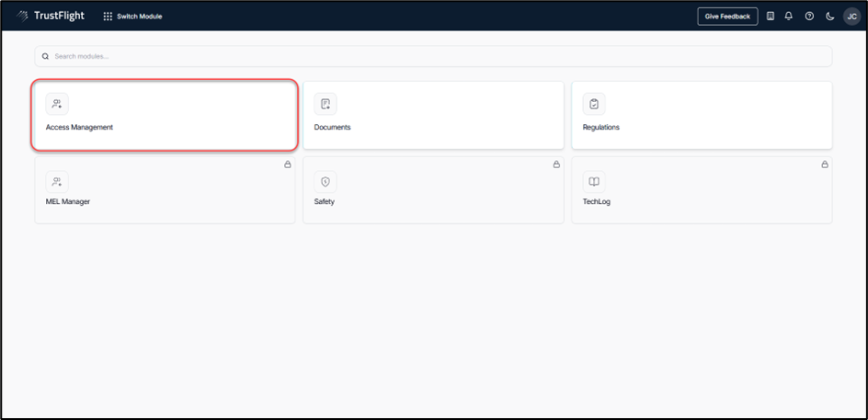
Task: Click the lock icon on TechLog card
Action: click(x=825, y=165)
